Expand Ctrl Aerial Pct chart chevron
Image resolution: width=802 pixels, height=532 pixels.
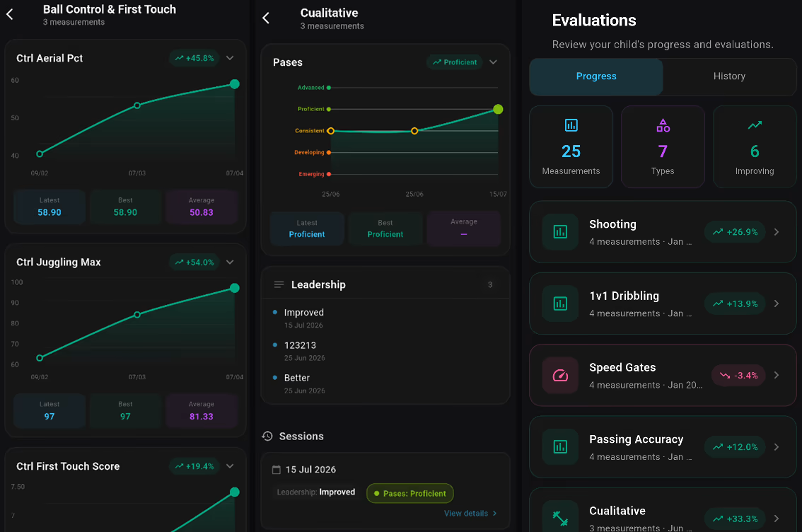230,58
